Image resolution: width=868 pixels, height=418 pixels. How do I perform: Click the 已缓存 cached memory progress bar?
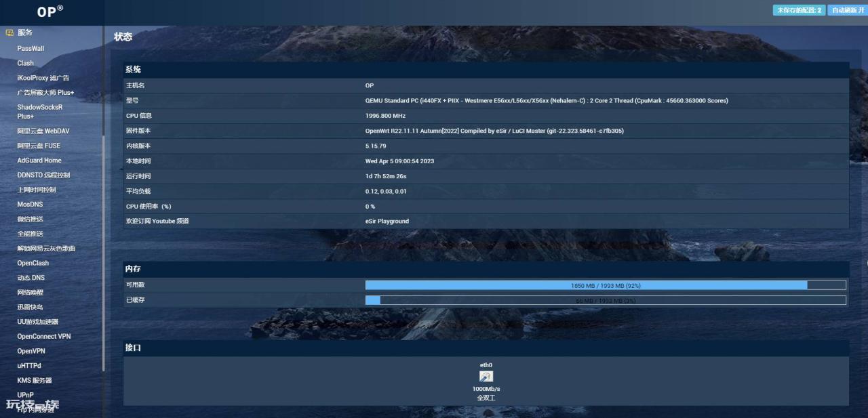(605, 300)
